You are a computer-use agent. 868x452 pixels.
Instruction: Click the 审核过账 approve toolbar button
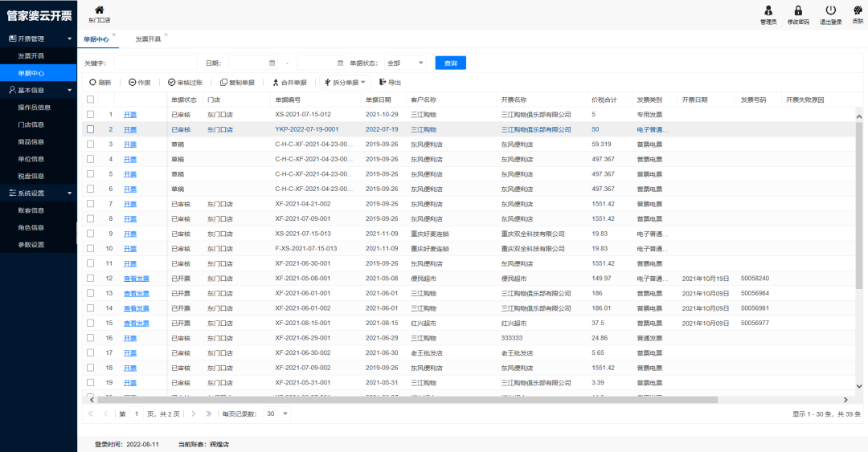click(x=185, y=83)
